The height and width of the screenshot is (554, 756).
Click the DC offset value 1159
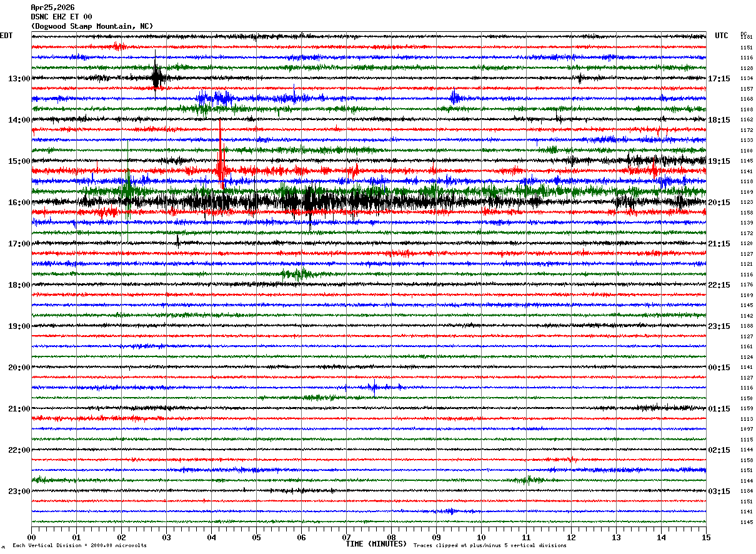coord(746,409)
